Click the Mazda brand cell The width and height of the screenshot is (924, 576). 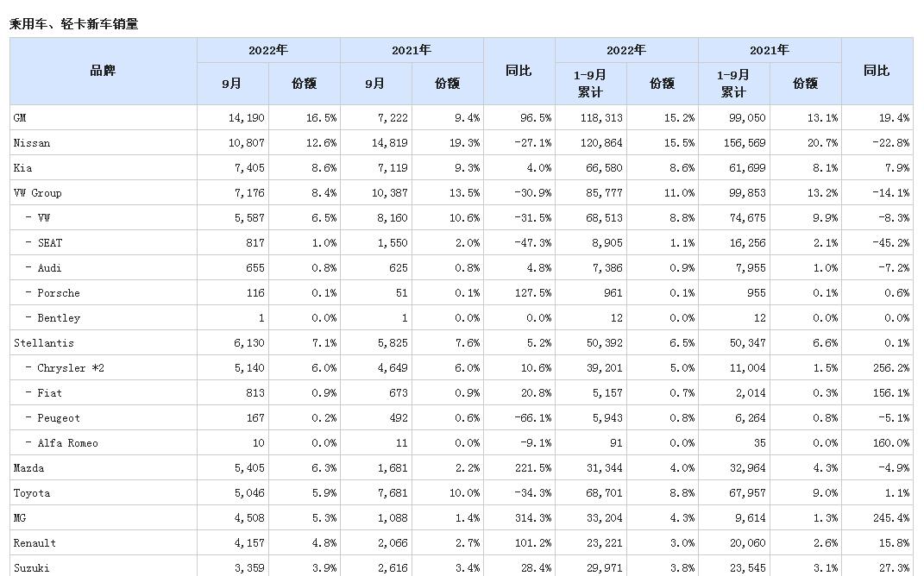coord(28,468)
